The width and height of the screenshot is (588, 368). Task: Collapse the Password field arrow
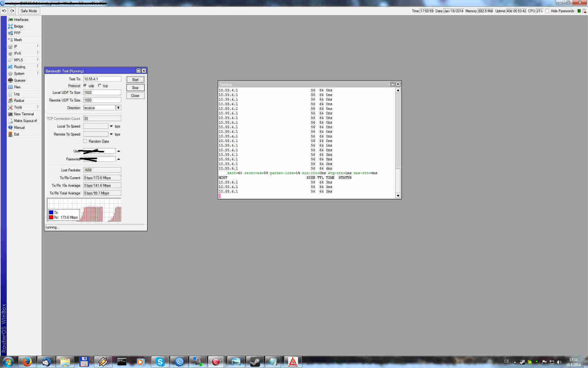click(x=119, y=159)
